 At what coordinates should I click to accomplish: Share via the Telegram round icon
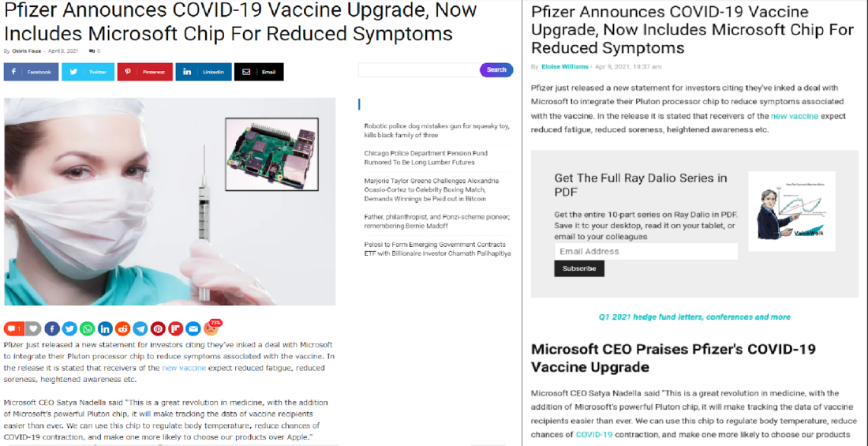click(140, 328)
